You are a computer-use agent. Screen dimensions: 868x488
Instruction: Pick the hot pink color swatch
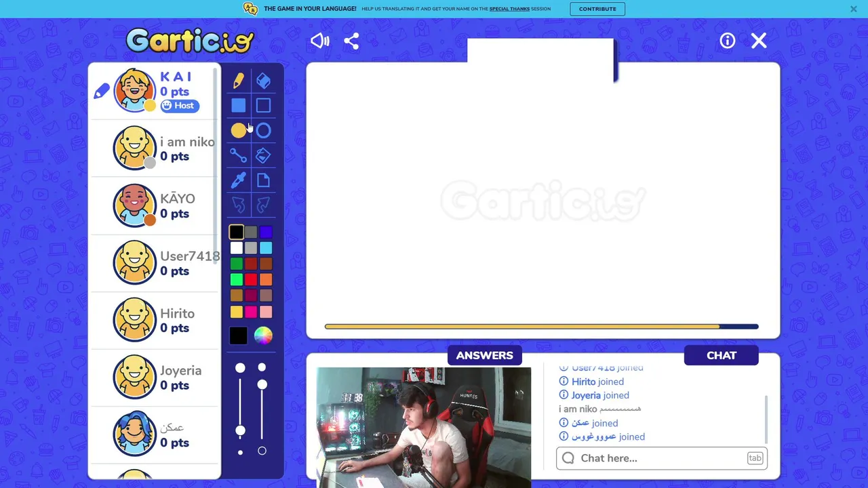[251, 311]
